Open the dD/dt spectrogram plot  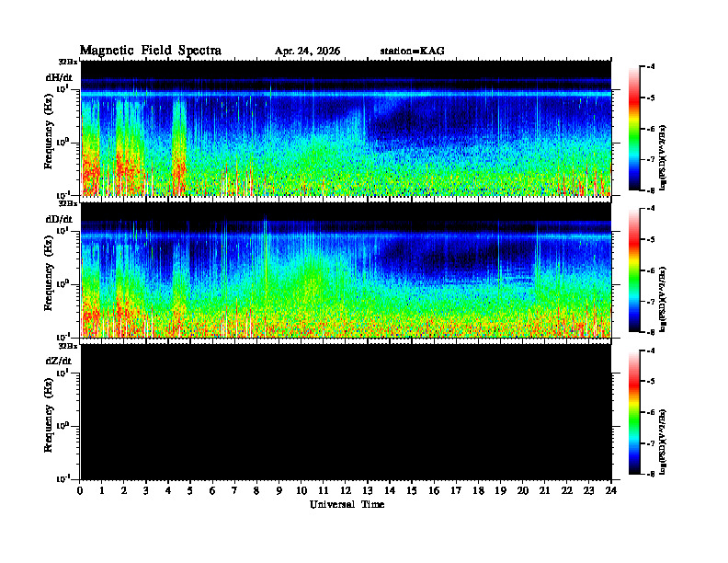[346, 270]
